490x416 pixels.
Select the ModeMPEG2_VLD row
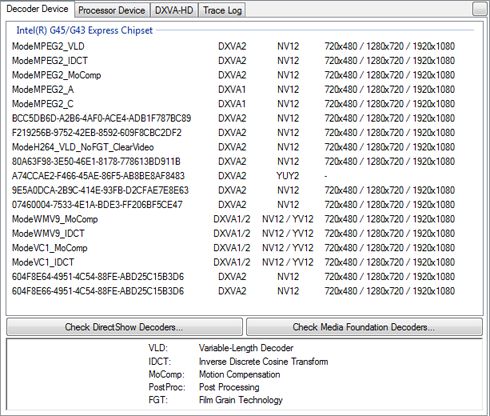pos(233,46)
